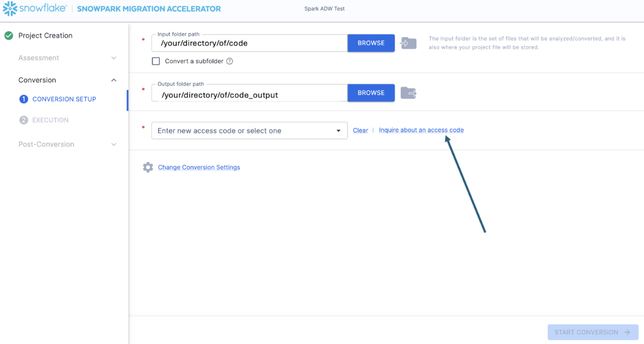The image size is (644, 344).
Task: Expand the Post-Conversion section chevron
Action: (x=114, y=145)
